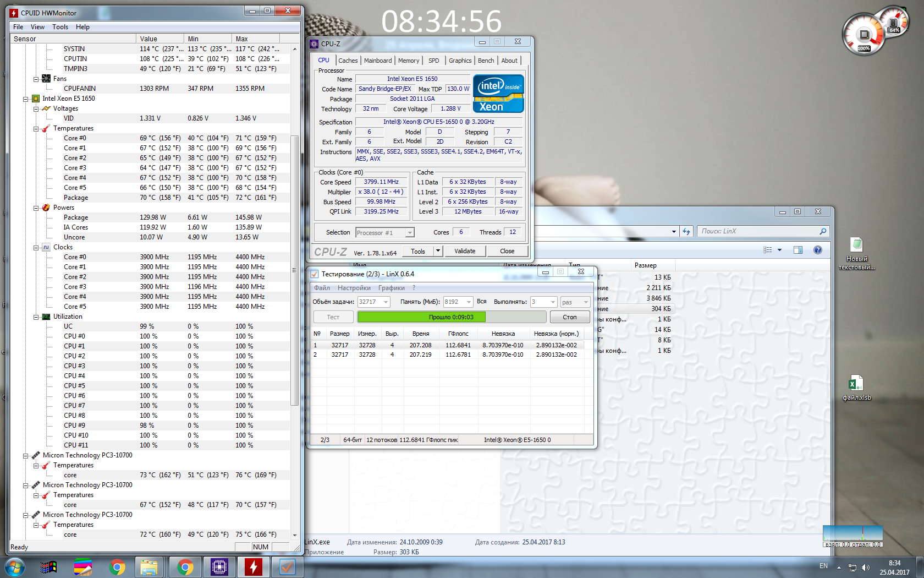Collapse the Intel Xeon E5 1650 node

click(x=25, y=99)
